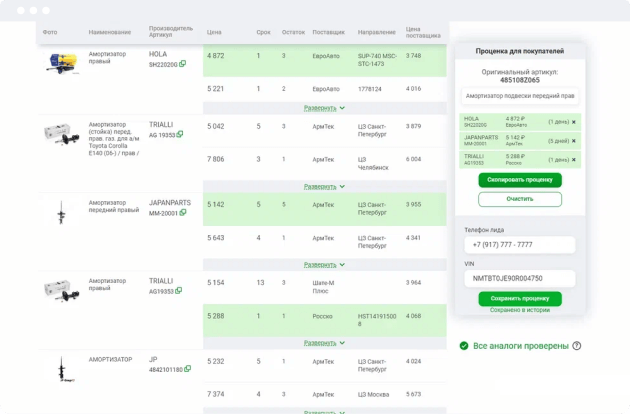Copy JP article 4842101180
Screen dimensions: 630x414
[188, 369]
